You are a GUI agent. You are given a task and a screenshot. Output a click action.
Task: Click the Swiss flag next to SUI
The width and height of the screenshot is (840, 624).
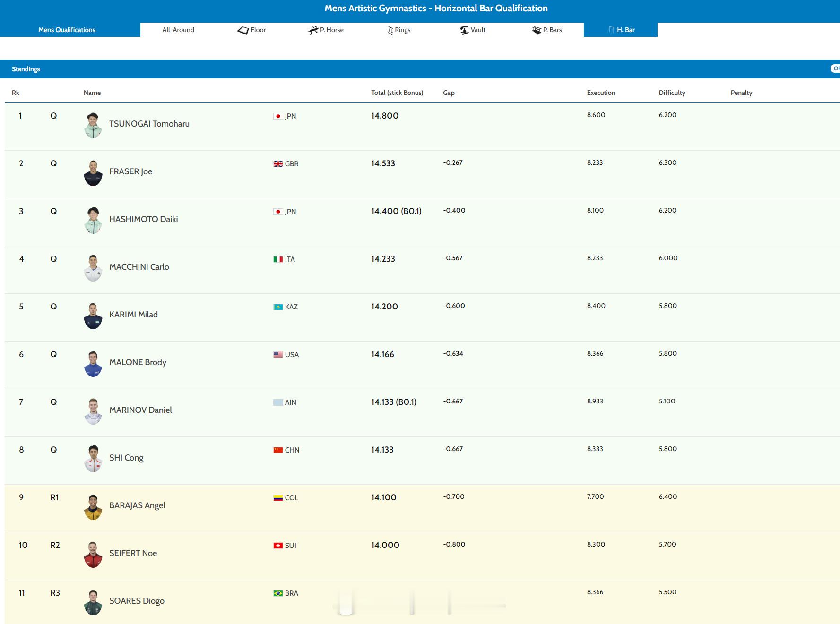click(278, 546)
